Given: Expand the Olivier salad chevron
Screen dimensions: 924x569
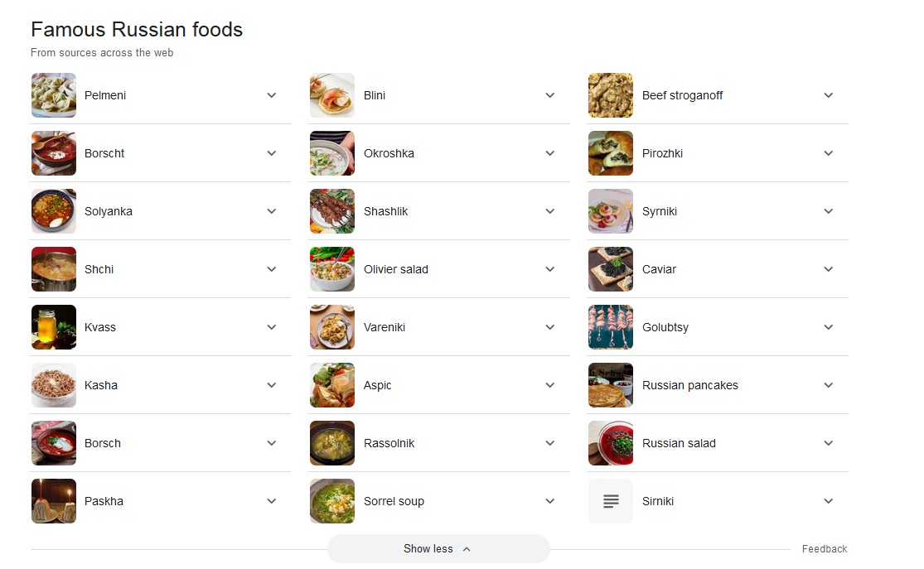Looking at the screenshot, I should coord(550,269).
